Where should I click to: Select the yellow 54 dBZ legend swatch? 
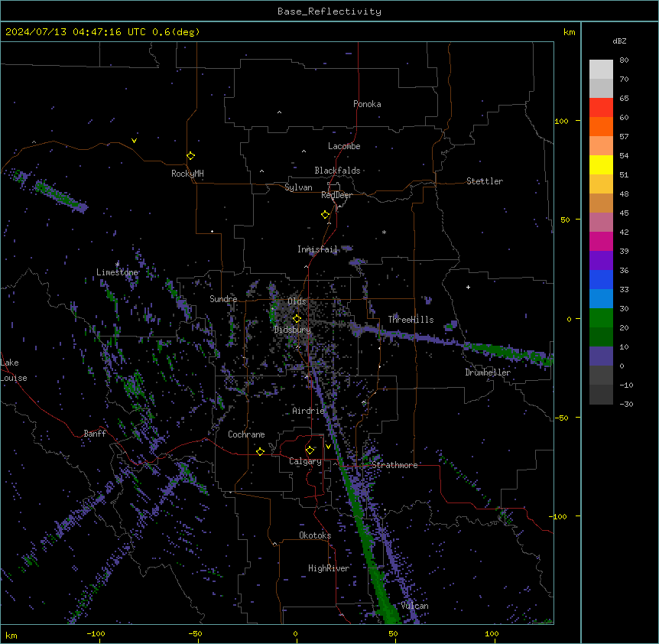pos(601,164)
